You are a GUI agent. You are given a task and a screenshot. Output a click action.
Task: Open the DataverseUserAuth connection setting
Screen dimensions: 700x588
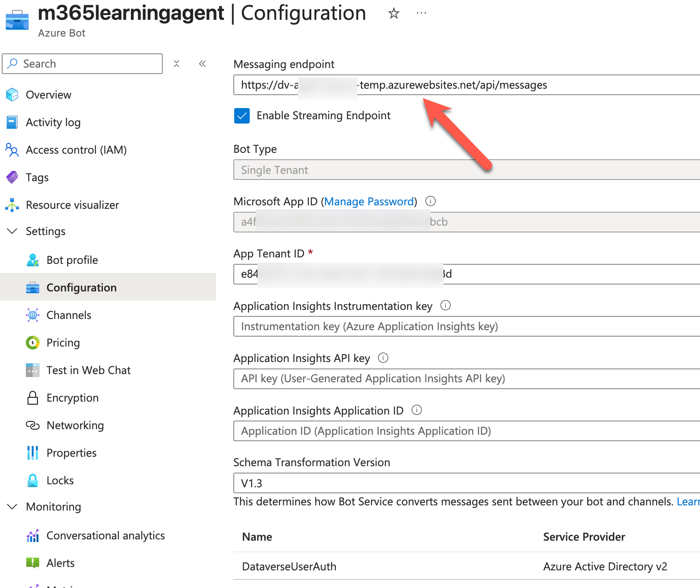pyautogui.click(x=289, y=566)
